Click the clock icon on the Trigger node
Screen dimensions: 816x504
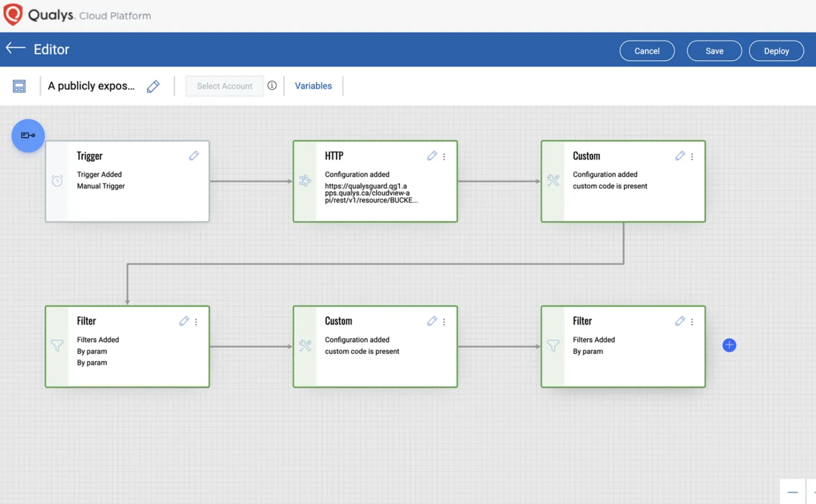57,181
